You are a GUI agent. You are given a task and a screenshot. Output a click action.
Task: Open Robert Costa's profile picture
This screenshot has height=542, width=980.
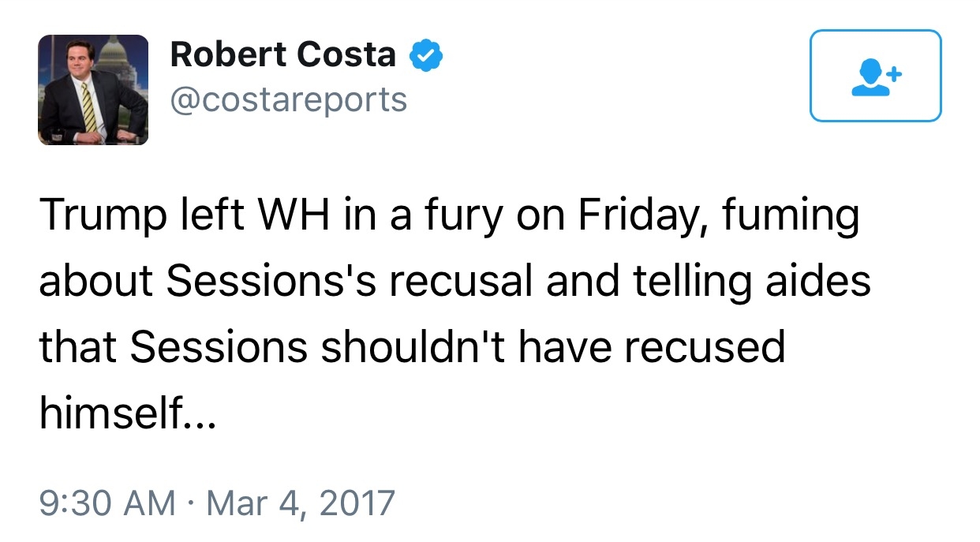click(x=93, y=90)
